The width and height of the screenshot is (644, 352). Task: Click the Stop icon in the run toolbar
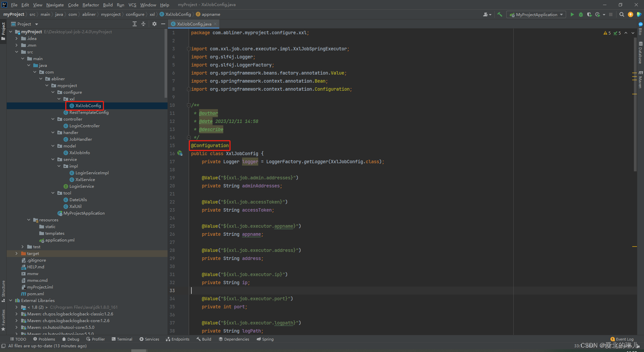(x=611, y=14)
